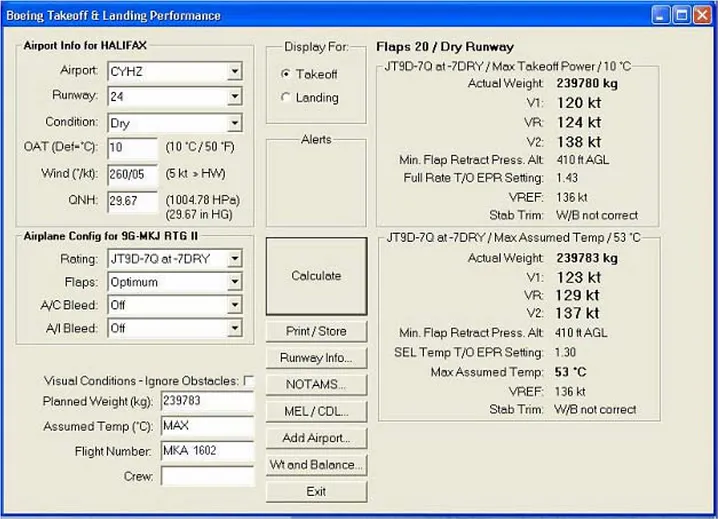The image size is (720, 519).
Task: Click the Calculate button
Action: (x=316, y=276)
